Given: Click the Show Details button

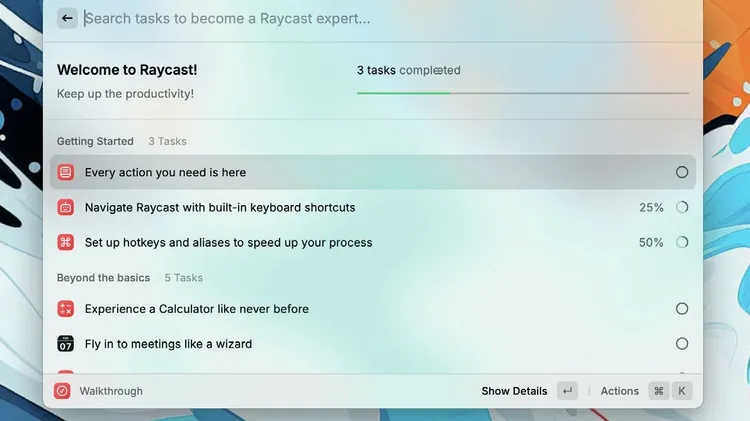Looking at the screenshot, I should point(514,391).
